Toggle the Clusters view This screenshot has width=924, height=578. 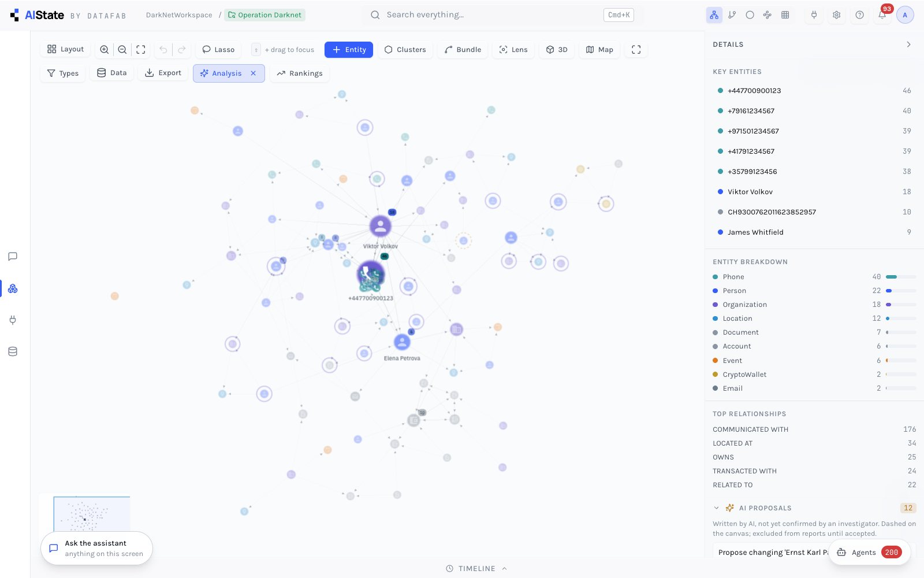(405, 50)
